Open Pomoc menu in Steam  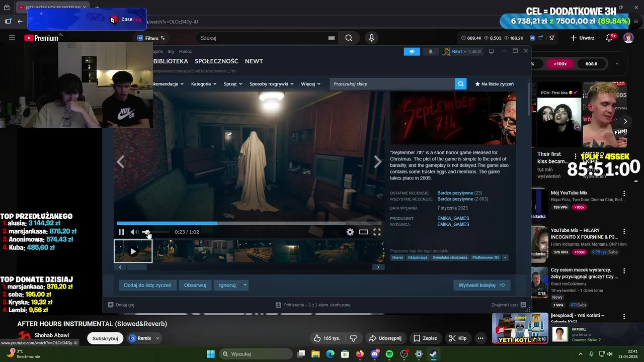[x=185, y=51]
